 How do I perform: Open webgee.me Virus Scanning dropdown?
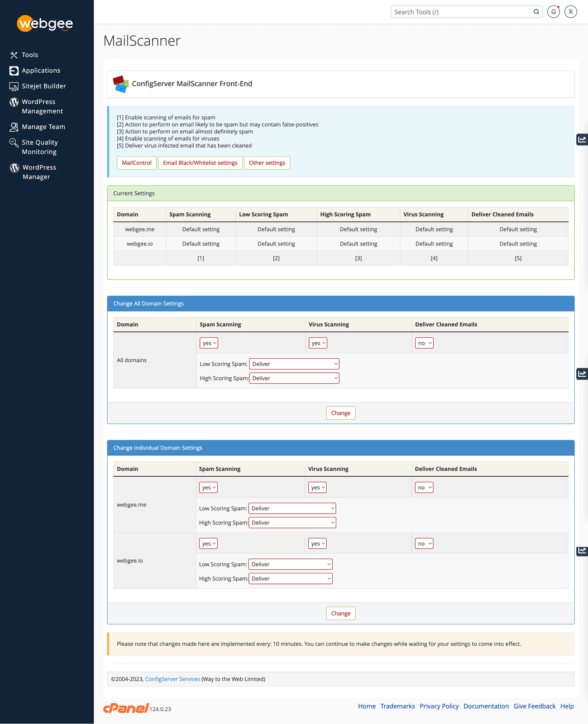(318, 487)
